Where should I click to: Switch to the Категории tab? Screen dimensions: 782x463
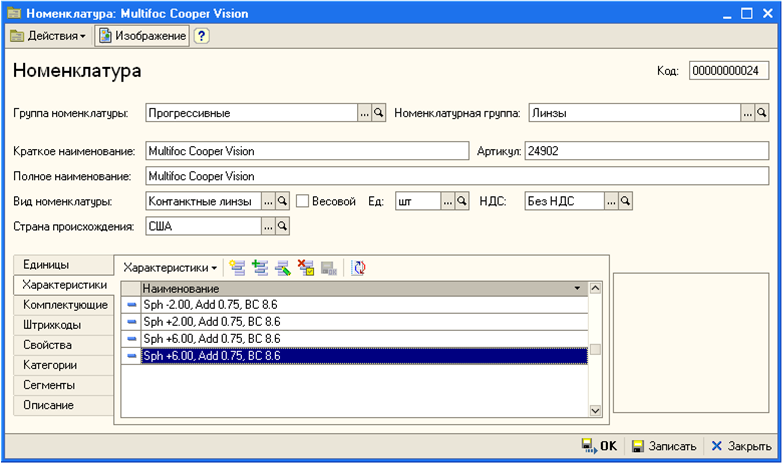[x=63, y=365]
